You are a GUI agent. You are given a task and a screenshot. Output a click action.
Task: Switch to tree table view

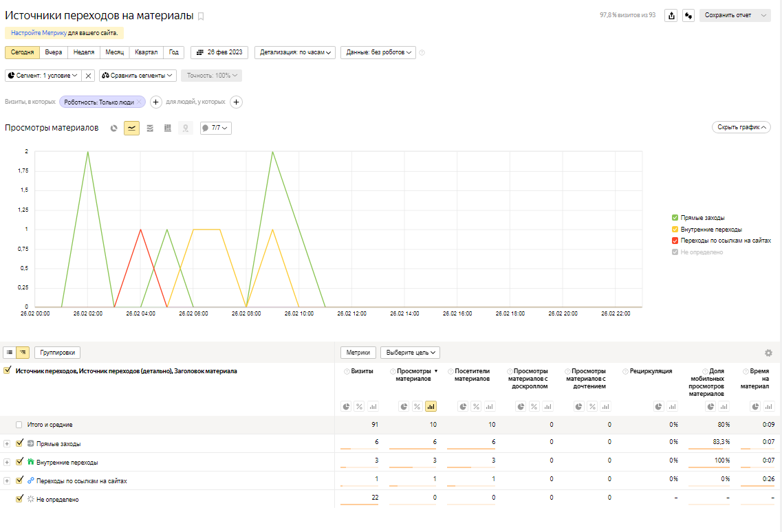(23, 353)
